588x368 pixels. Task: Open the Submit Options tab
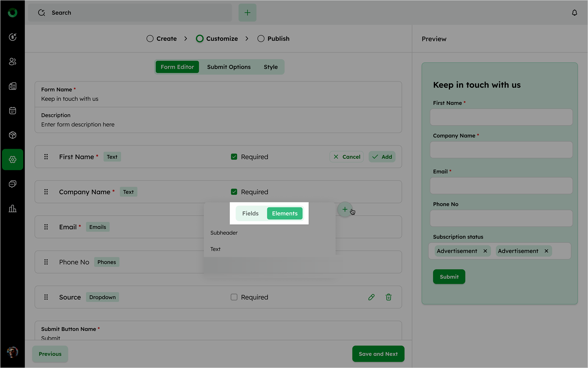tap(229, 67)
